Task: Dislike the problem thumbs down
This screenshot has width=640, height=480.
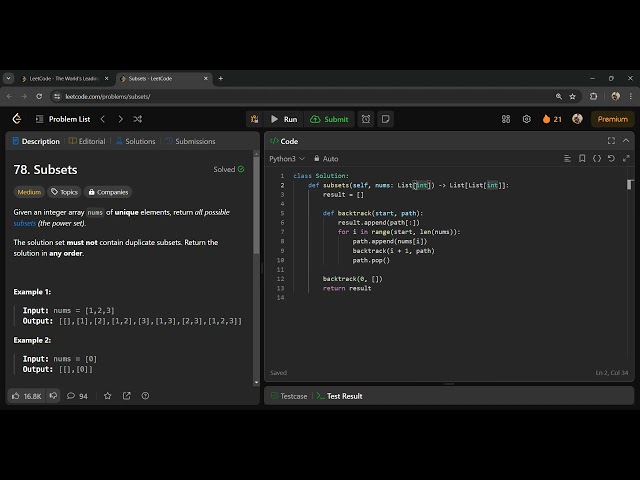Action: pos(53,396)
